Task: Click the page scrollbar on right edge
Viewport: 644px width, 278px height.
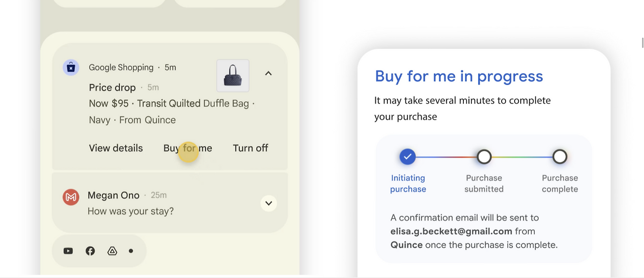Action: click(642, 43)
